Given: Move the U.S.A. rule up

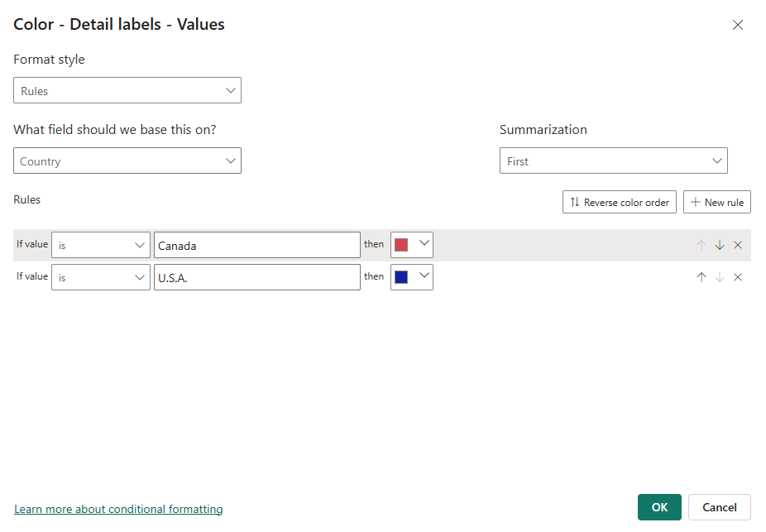Looking at the screenshot, I should click(701, 277).
